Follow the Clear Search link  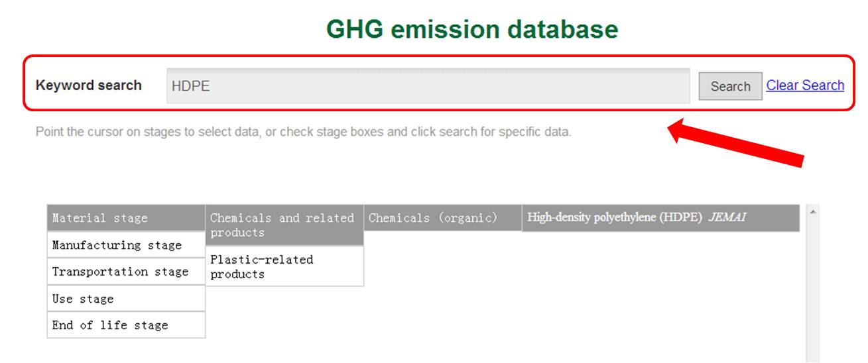(x=805, y=85)
